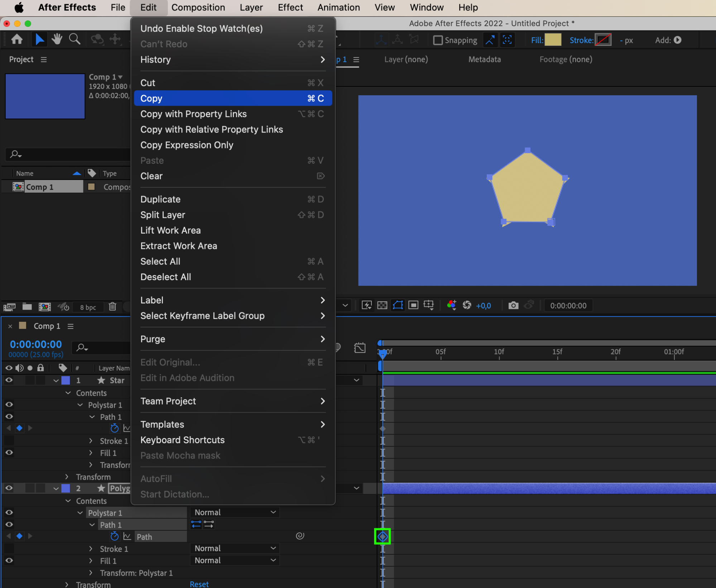Select the Hand tool in toolbar
The height and width of the screenshot is (588, 716).
coord(57,39)
